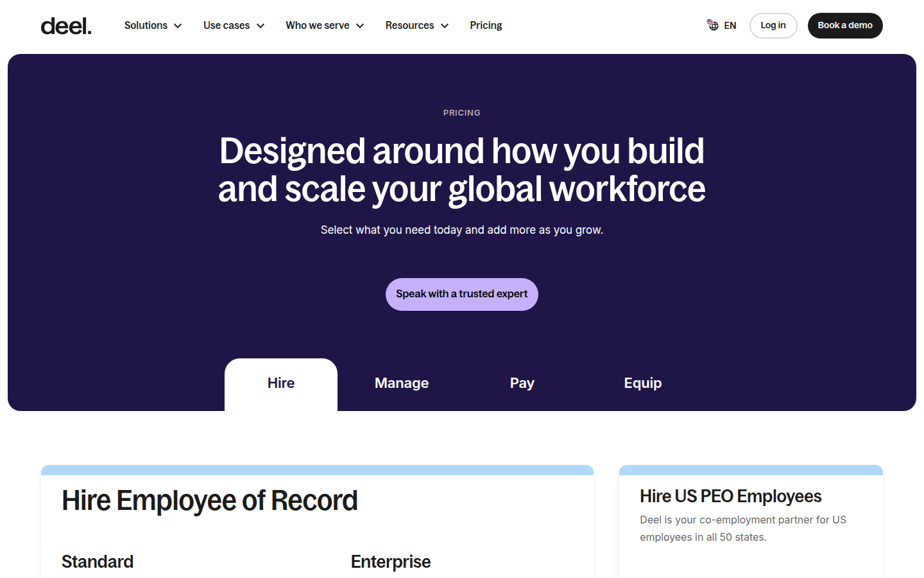Viewport: 924px width, 578px height.
Task: Click Speak with a trusted expert
Action: point(462,294)
